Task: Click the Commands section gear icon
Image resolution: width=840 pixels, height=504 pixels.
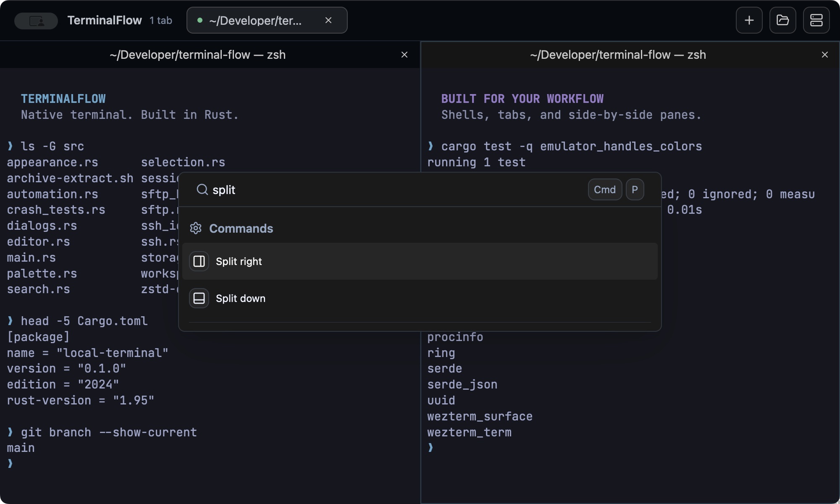Action: pyautogui.click(x=196, y=228)
